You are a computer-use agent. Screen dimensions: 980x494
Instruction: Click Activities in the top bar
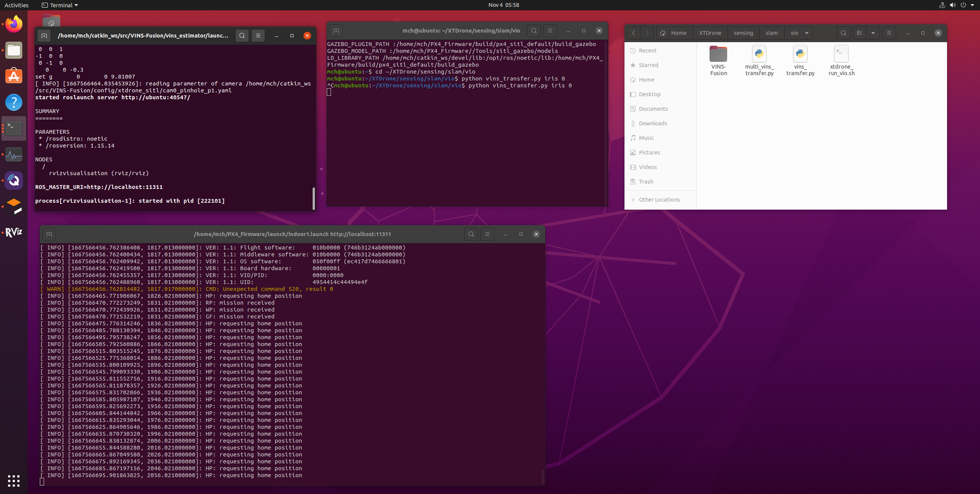tap(16, 5)
